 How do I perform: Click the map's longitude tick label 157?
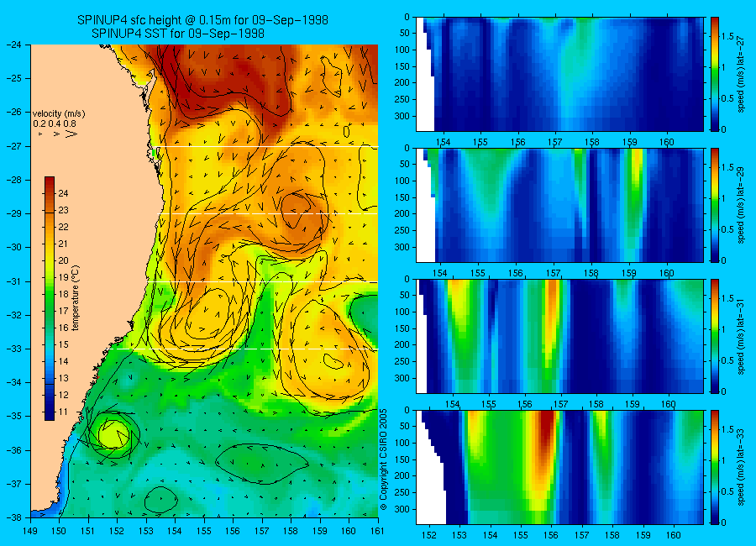(x=262, y=531)
